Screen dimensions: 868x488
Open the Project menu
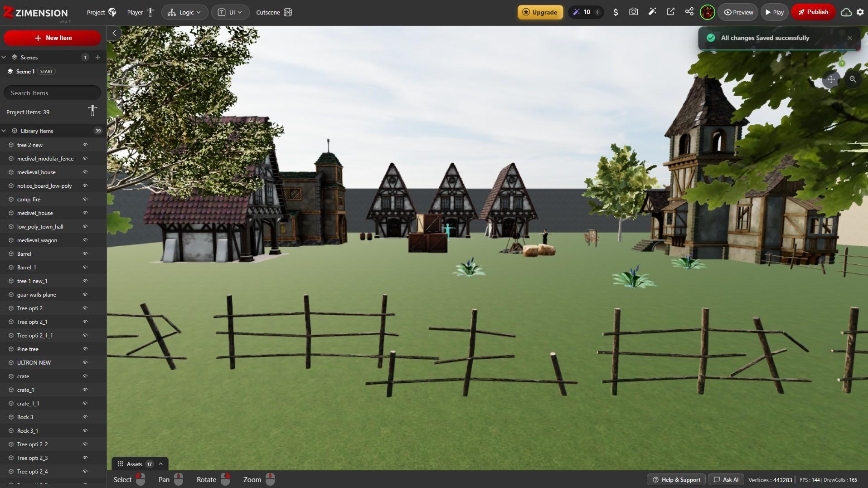tap(102, 12)
